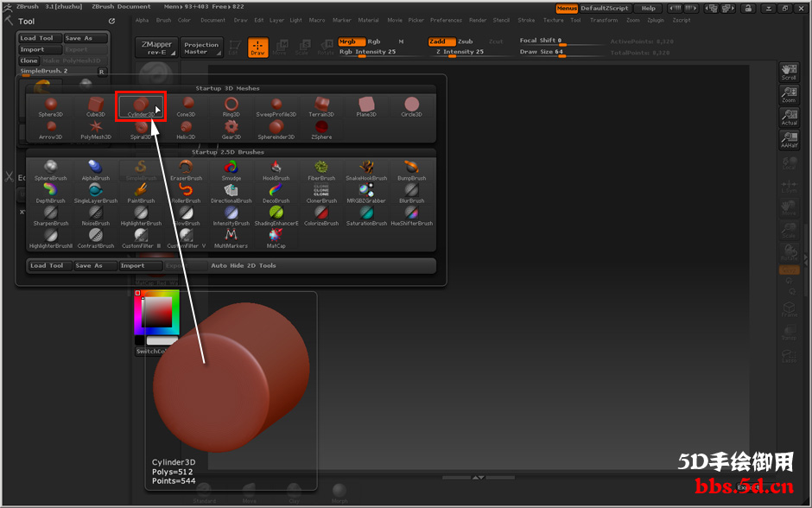Toggle the Rgb paint mode
Screen dimensions: 812x508
coord(374,41)
